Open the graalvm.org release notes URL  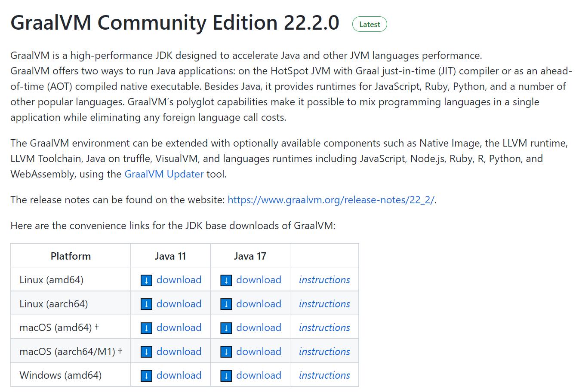click(x=331, y=200)
